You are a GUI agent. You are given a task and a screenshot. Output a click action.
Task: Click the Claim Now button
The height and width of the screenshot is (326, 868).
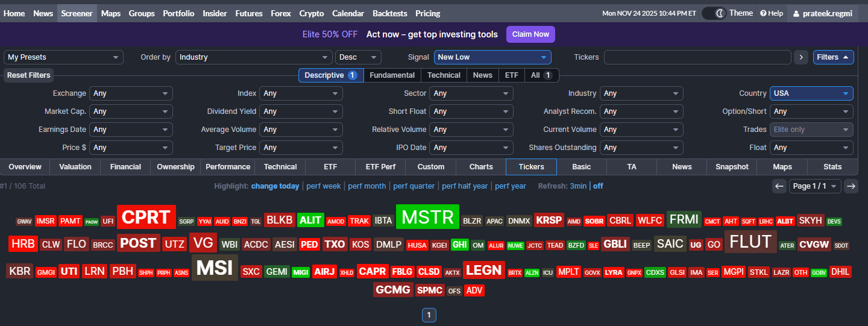(x=530, y=34)
